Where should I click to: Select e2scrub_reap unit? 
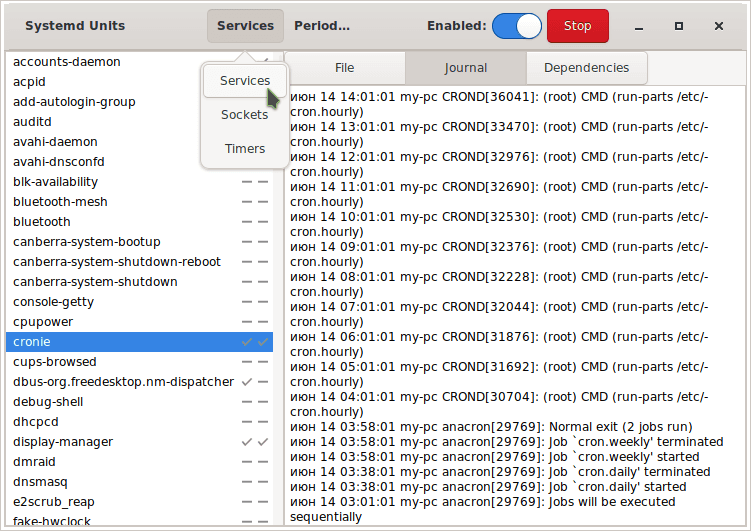139,502
